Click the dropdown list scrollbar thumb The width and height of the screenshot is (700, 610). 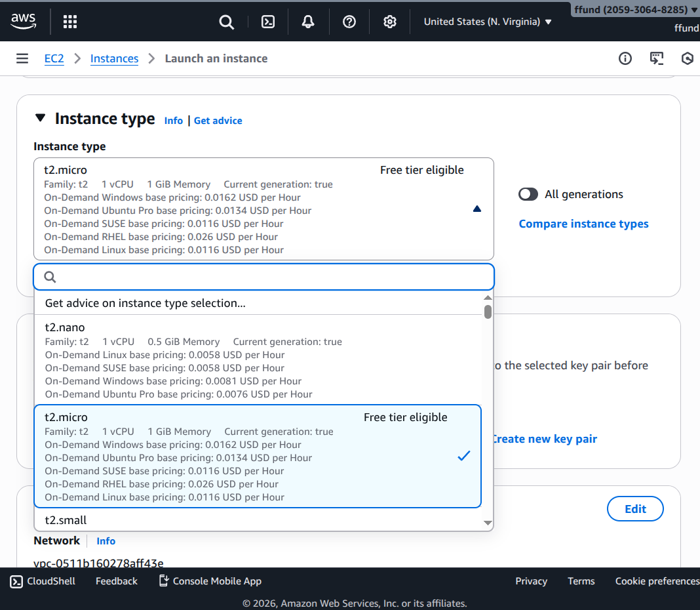click(488, 312)
